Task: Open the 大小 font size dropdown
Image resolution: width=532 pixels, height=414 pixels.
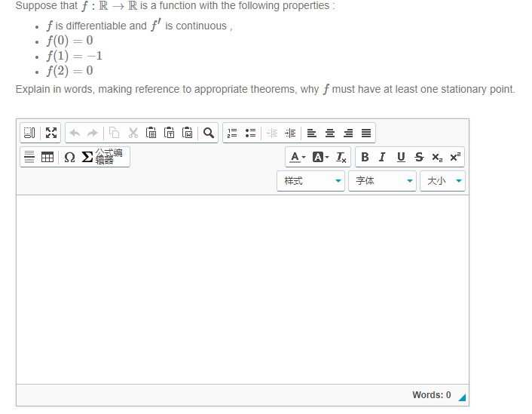Action: (x=442, y=181)
